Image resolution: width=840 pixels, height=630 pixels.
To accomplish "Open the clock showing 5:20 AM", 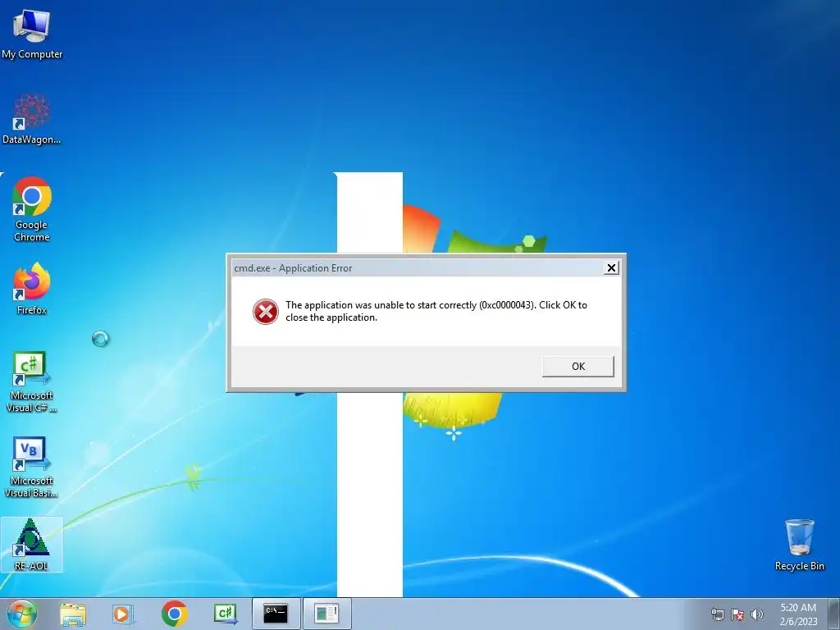I will [798, 614].
